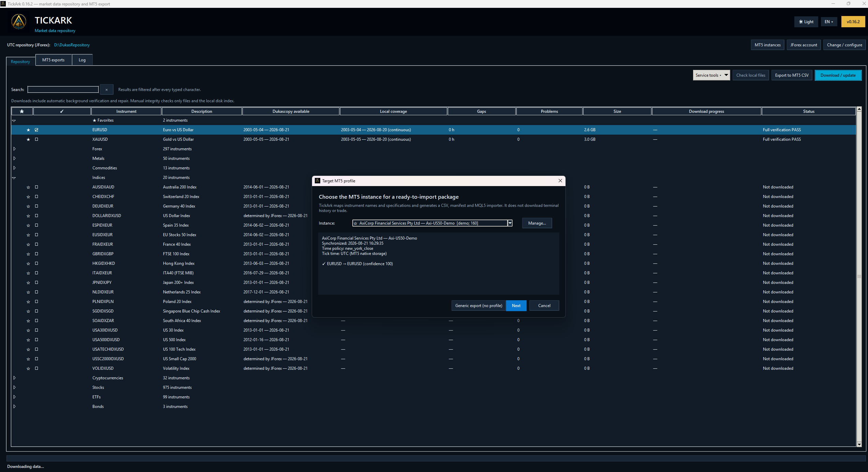
Task: Switch to the Log tab
Action: tap(82, 60)
